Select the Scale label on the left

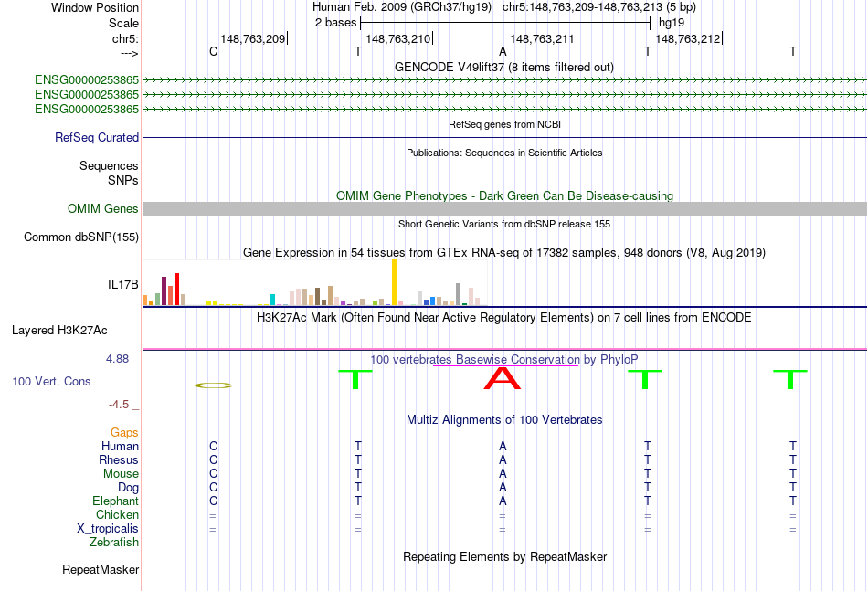point(123,23)
